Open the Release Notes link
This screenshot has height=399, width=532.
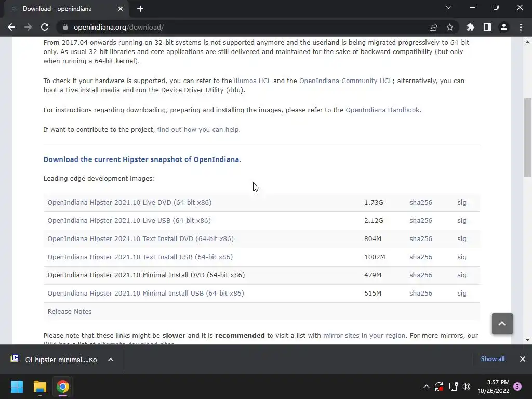pos(70,312)
